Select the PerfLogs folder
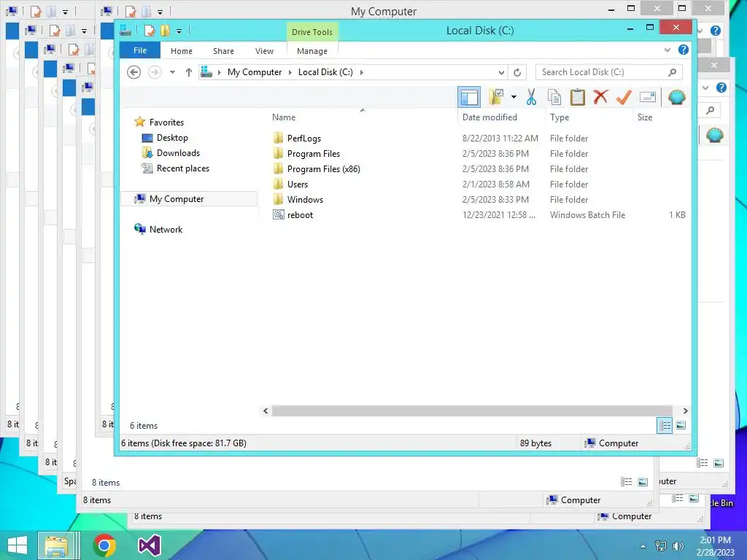The width and height of the screenshot is (747, 560). 304,138
